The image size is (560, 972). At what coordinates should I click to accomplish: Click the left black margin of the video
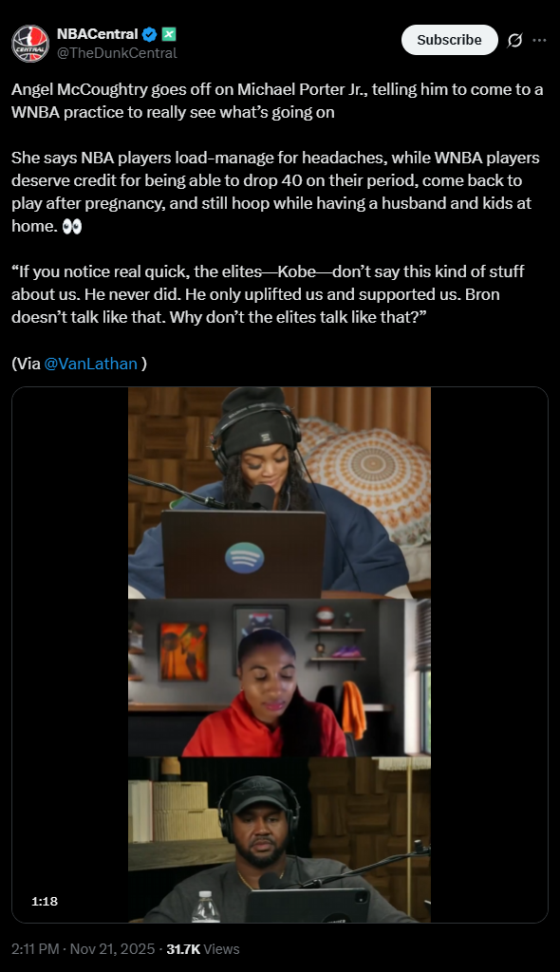click(x=70, y=655)
